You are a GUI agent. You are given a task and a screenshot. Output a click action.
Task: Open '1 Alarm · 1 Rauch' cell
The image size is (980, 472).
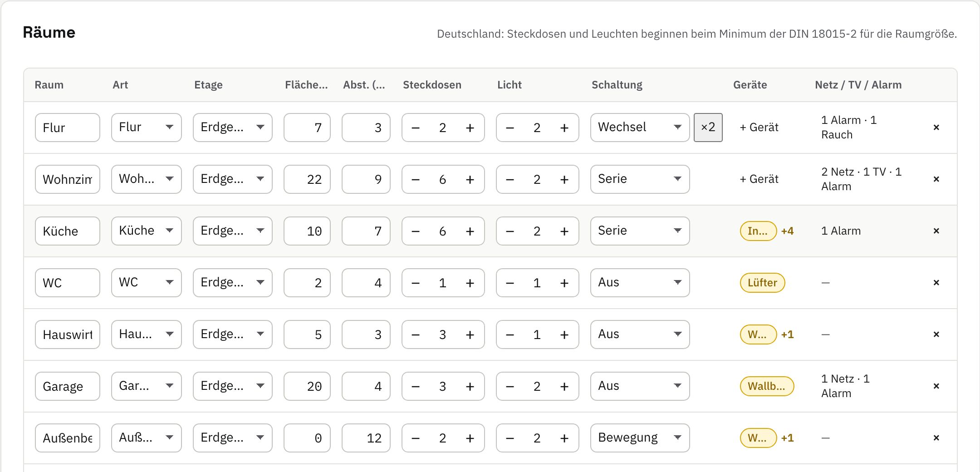point(849,128)
